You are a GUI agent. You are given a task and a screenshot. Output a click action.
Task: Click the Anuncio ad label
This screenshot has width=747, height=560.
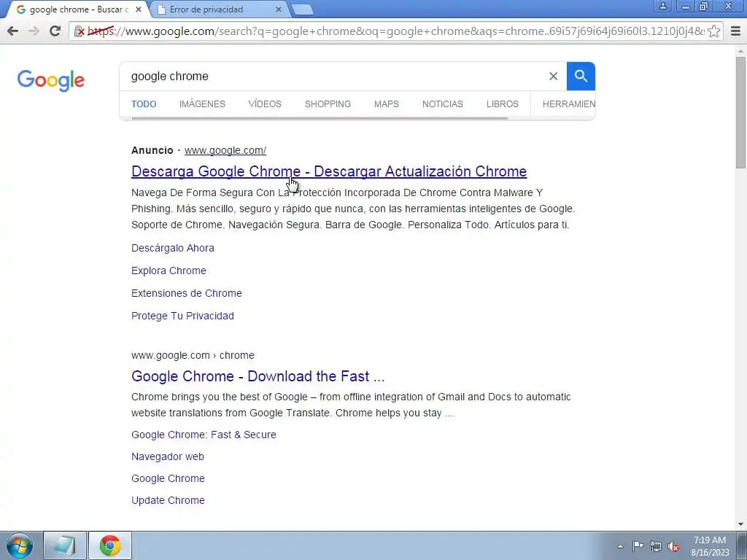pos(152,150)
